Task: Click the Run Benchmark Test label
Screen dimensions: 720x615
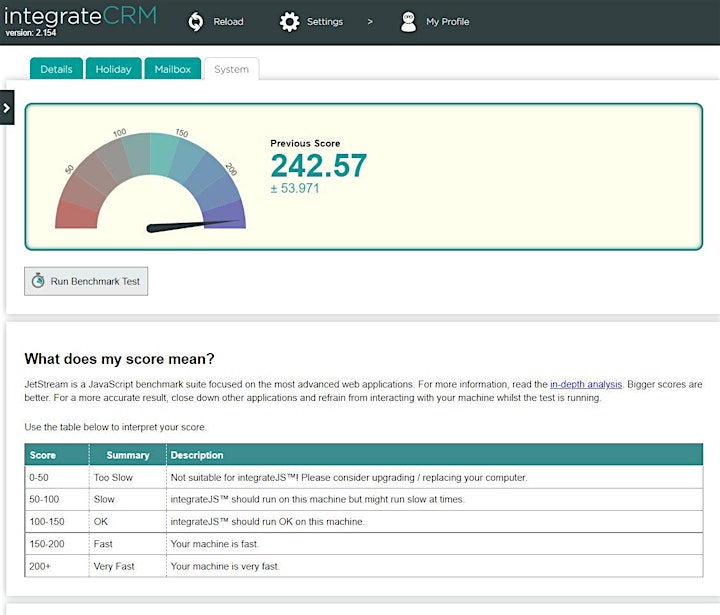Action: coord(95,281)
